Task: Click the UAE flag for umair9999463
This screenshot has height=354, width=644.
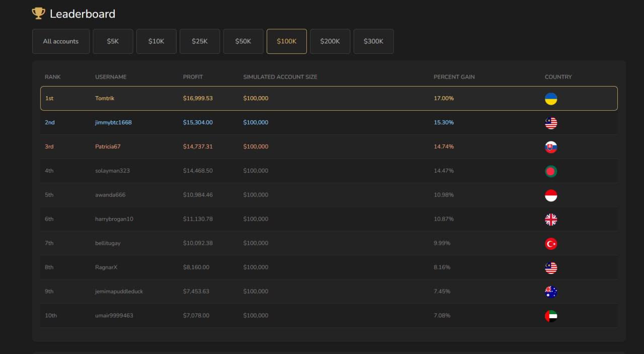Action: coord(551,316)
